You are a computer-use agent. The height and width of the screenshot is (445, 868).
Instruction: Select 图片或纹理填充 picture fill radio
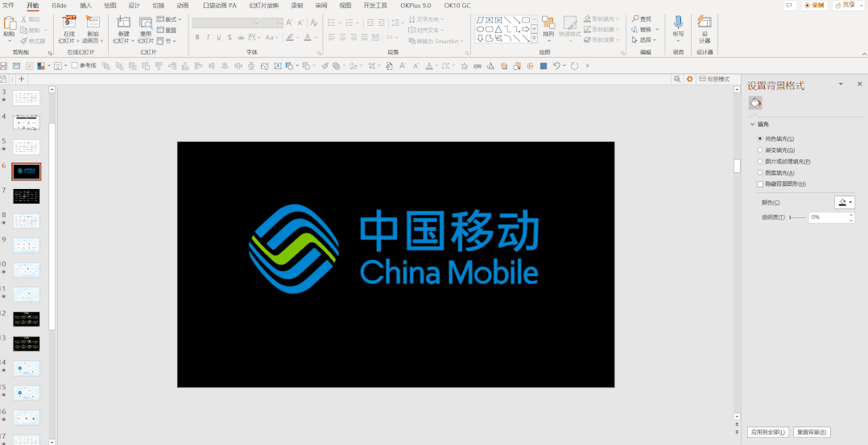coord(760,162)
